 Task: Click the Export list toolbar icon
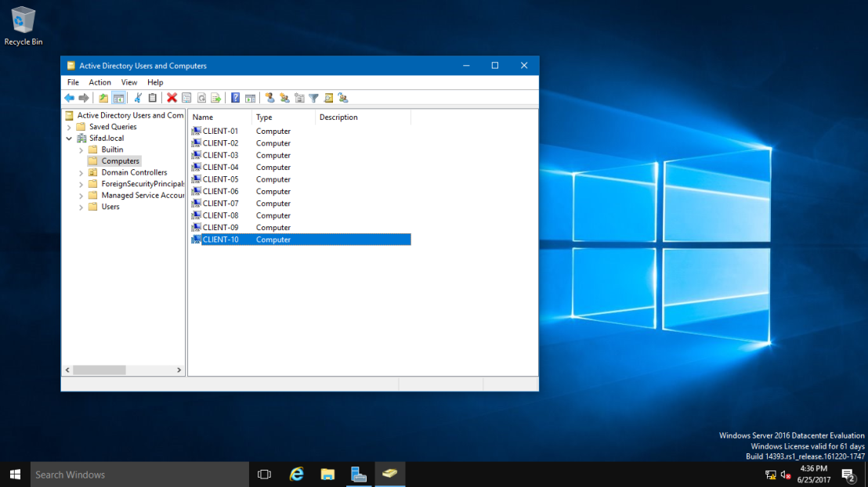point(216,98)
